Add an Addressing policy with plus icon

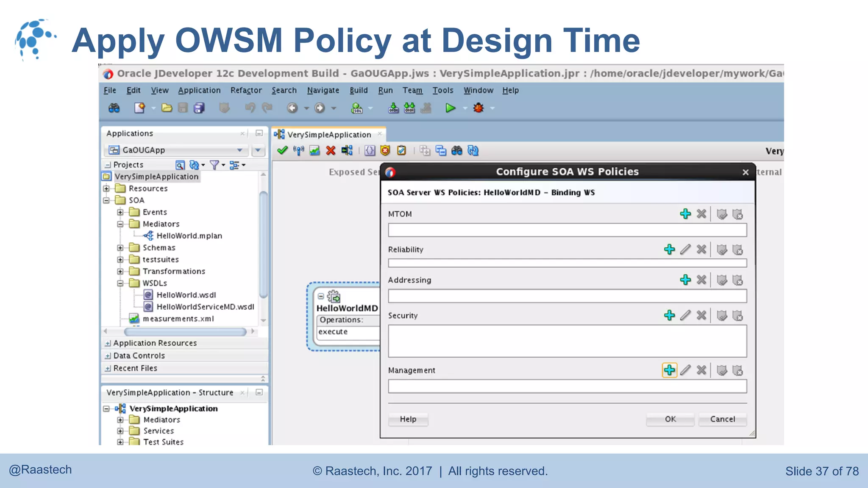point(685,280)
